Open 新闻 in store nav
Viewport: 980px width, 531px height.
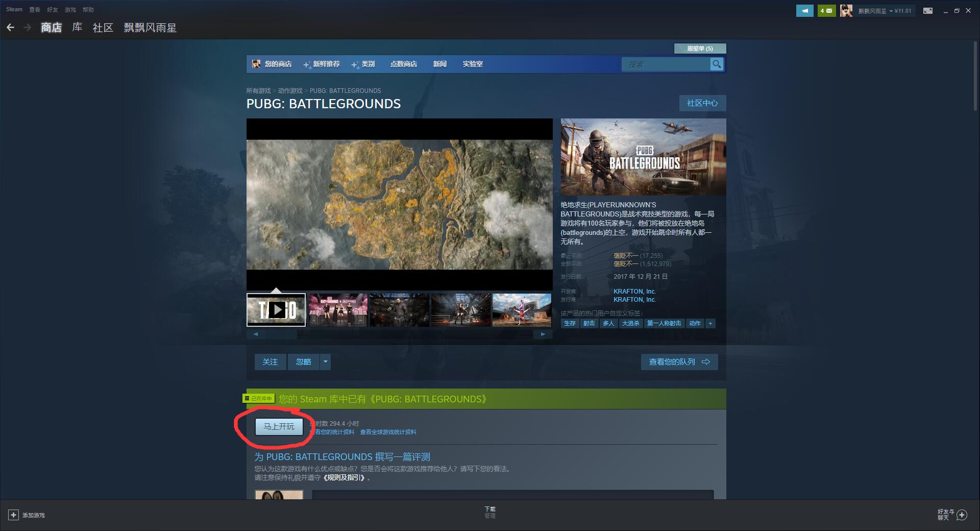440,64
